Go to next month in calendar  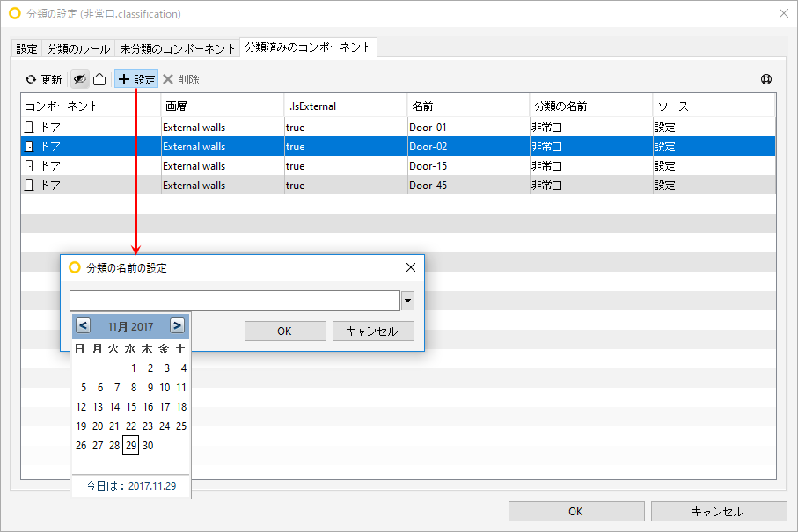click(177, 325)
